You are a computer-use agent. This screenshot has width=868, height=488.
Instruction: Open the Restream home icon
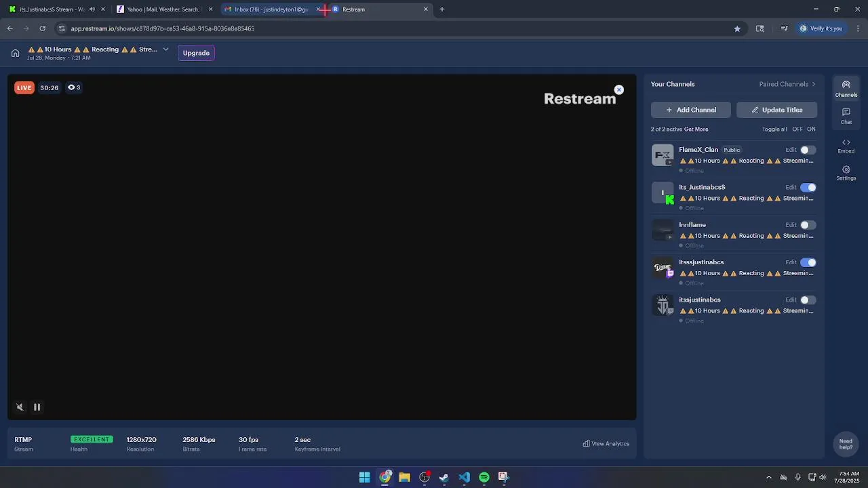pos(15,53)
